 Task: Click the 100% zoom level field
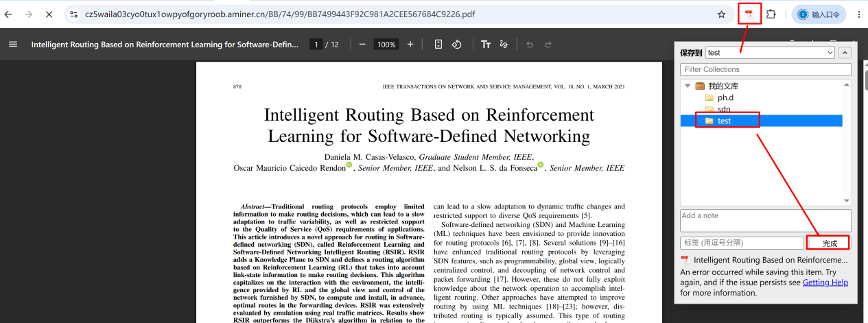pyautogui.click(x=386, y=44)
